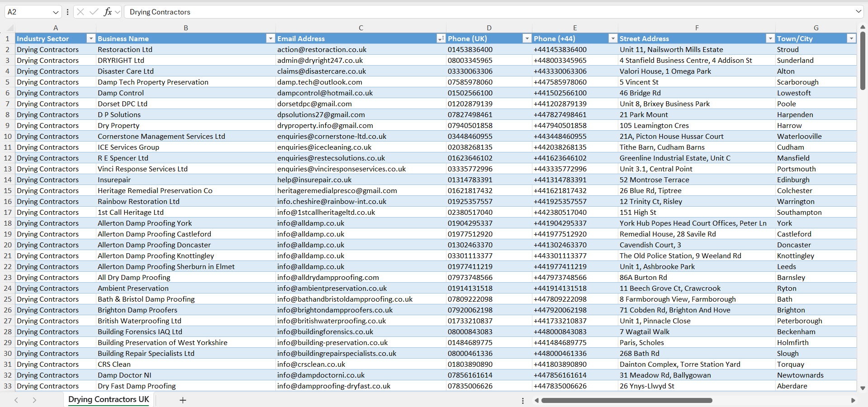Select cell 26 Ynys-Llwyd St
Viewport: 868px width, 407px height.
(697, 386)
